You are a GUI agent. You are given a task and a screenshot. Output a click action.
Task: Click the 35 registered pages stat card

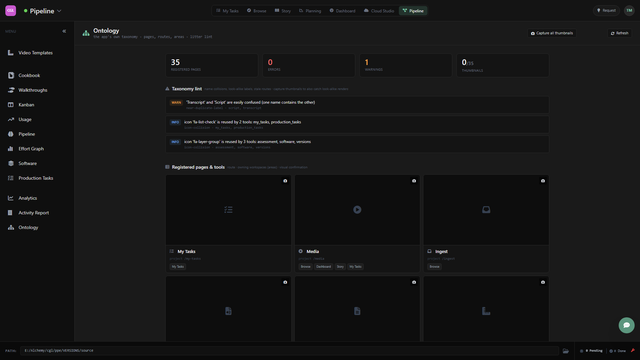pos(212,65)
